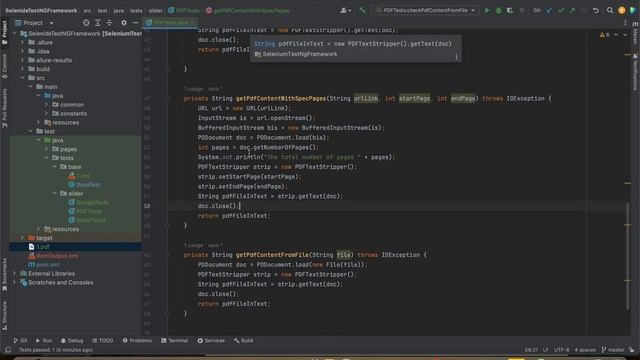The height and width of the screenshot is (360, 640).
Task: Open the TODO tool window
Action: pos(102,340)
